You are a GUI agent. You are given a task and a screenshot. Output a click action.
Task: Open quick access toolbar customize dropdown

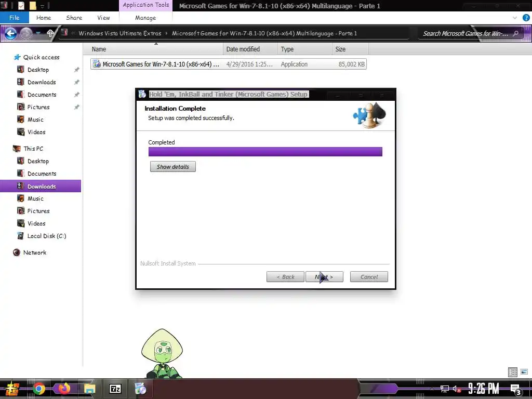coord(43,6)
